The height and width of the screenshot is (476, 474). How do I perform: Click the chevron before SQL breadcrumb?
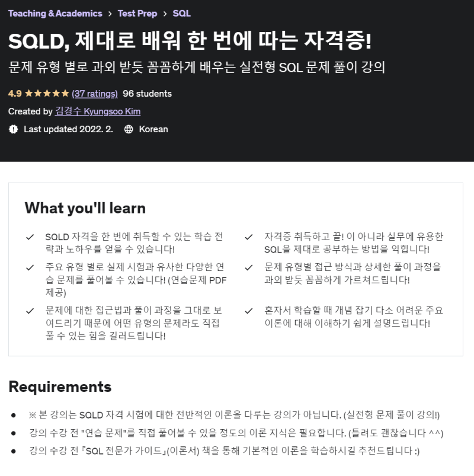[x=165, y=14]
